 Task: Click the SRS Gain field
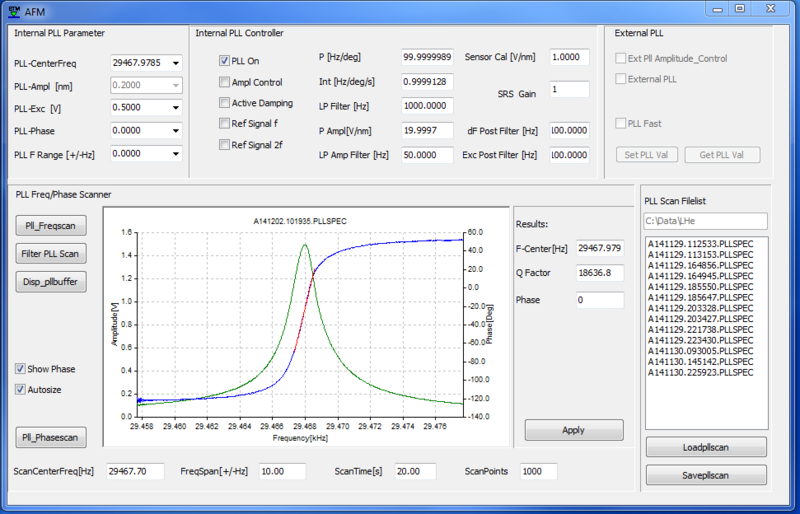(x=569, y=89)
